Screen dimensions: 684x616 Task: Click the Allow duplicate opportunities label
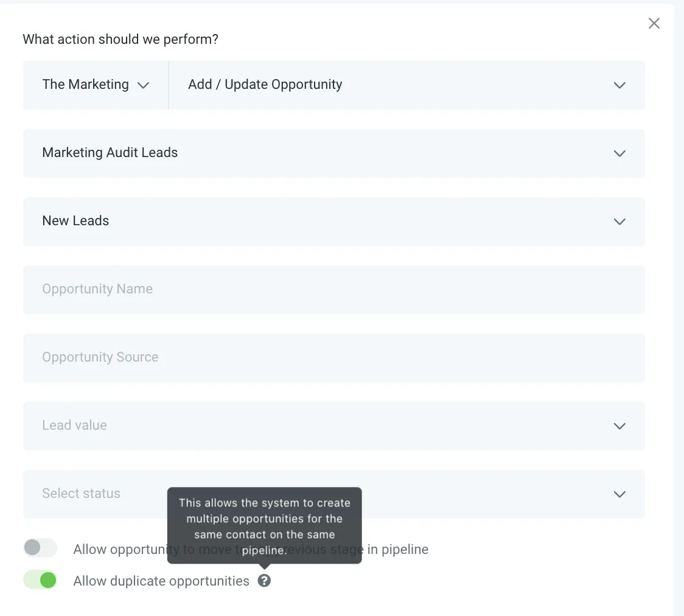[161, 581]
